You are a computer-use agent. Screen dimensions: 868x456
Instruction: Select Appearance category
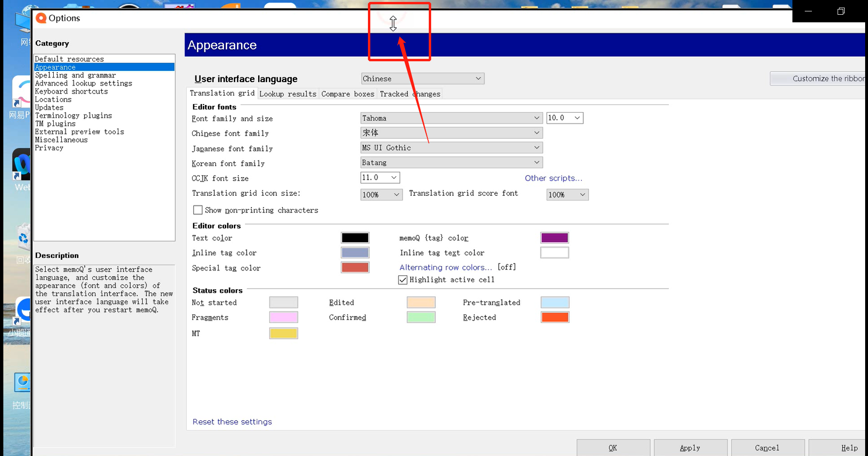pyautogui.click(x=104, y=67)
